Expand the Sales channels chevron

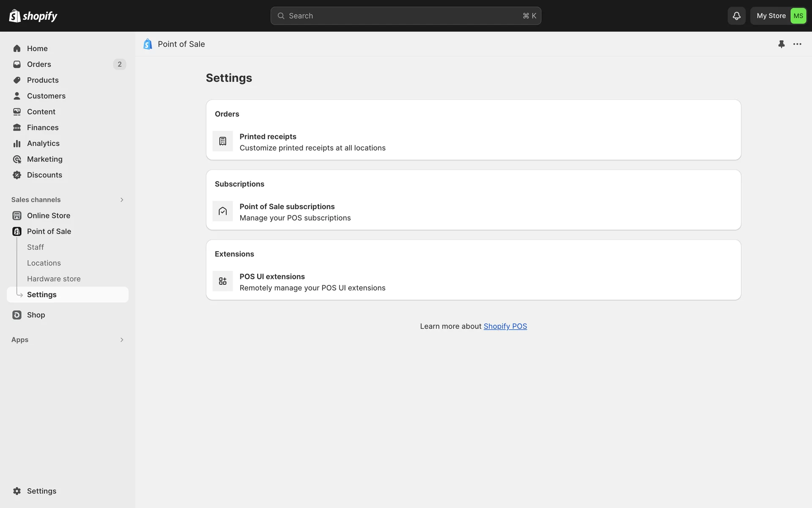[122, 200]
